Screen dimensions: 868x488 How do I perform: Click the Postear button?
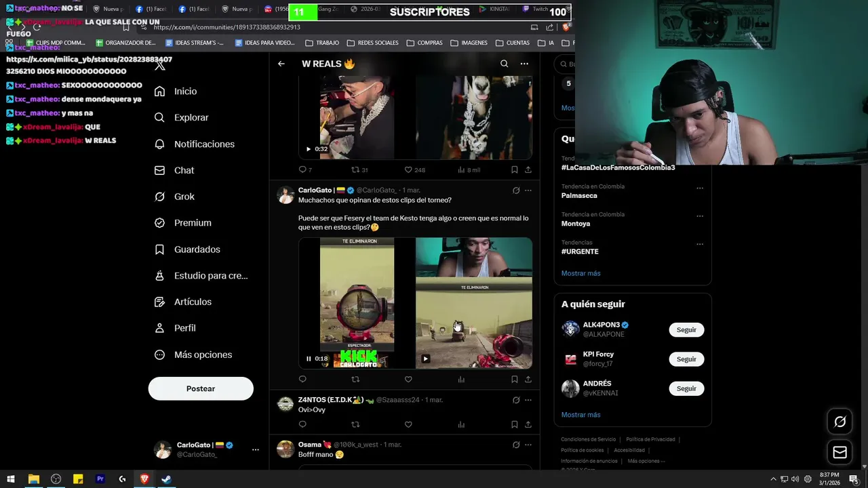click(x=201, y=388)
